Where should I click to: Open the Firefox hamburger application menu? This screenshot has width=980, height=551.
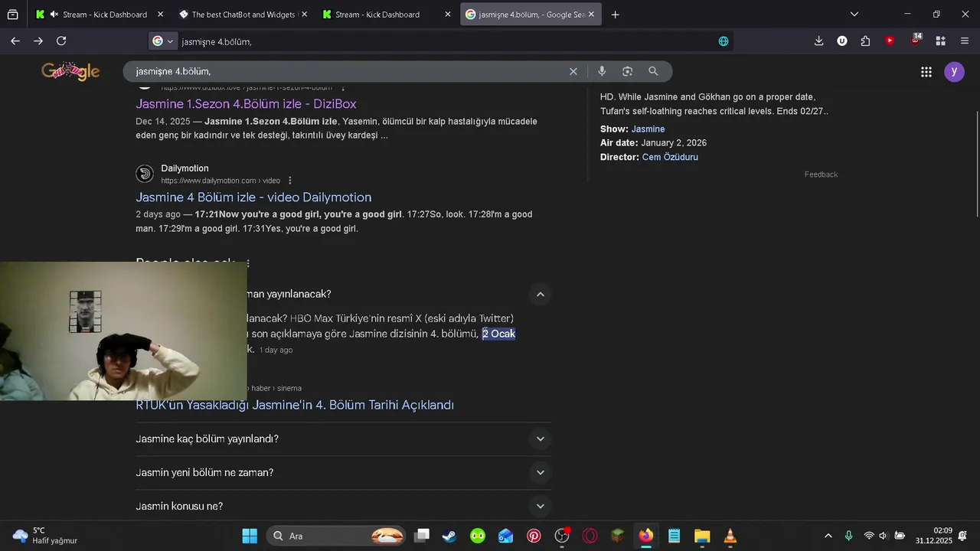tap(964, 41)
